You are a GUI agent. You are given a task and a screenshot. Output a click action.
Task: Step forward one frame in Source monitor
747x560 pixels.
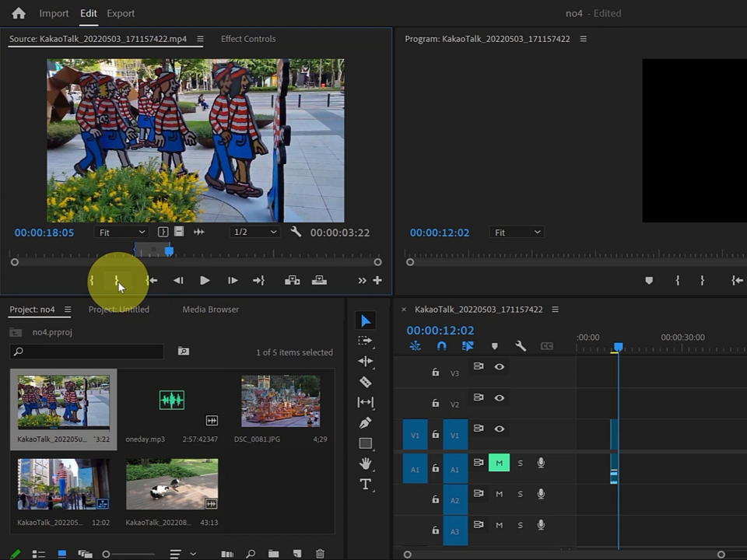(233, 281)
